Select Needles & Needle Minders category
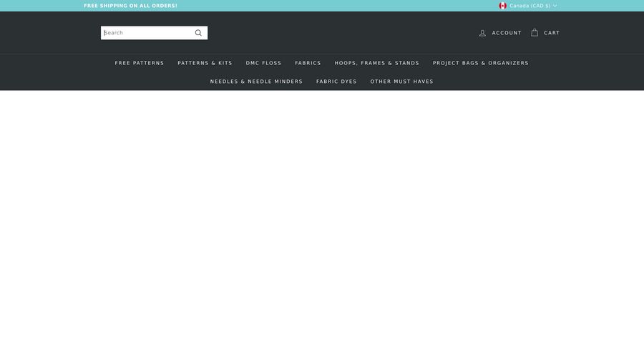Image resolution: width=644 pixels, height=362 pixels. coord(256,82)
